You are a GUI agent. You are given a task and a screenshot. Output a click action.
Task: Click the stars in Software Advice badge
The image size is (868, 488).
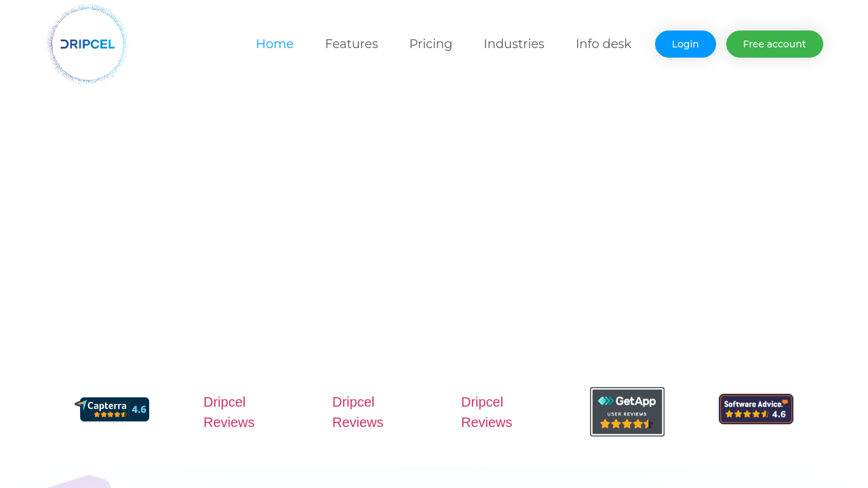tap(747, 414)
